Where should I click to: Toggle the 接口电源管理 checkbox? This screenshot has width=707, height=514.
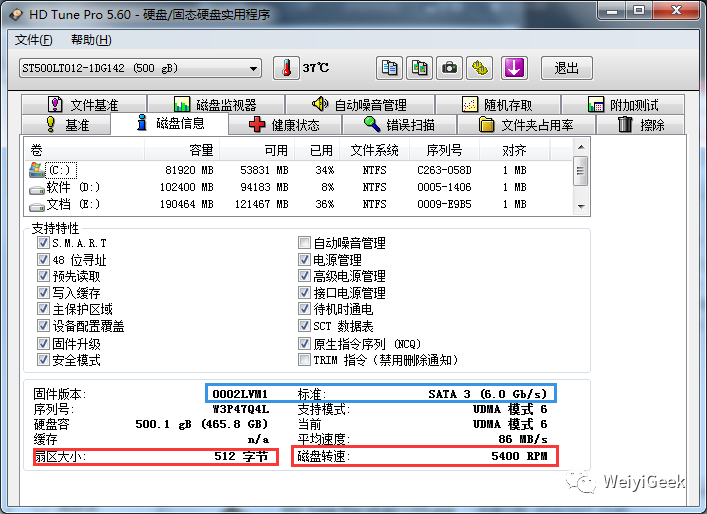pyautogui.click(x=304, y=292)
